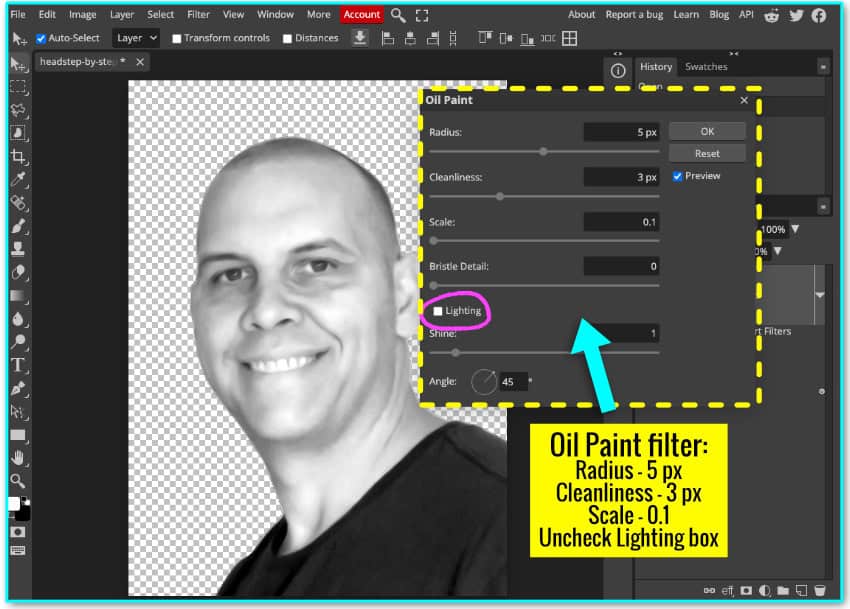Switch to the History tab
The image size is (850, 609).
click(x=655, y=67)
